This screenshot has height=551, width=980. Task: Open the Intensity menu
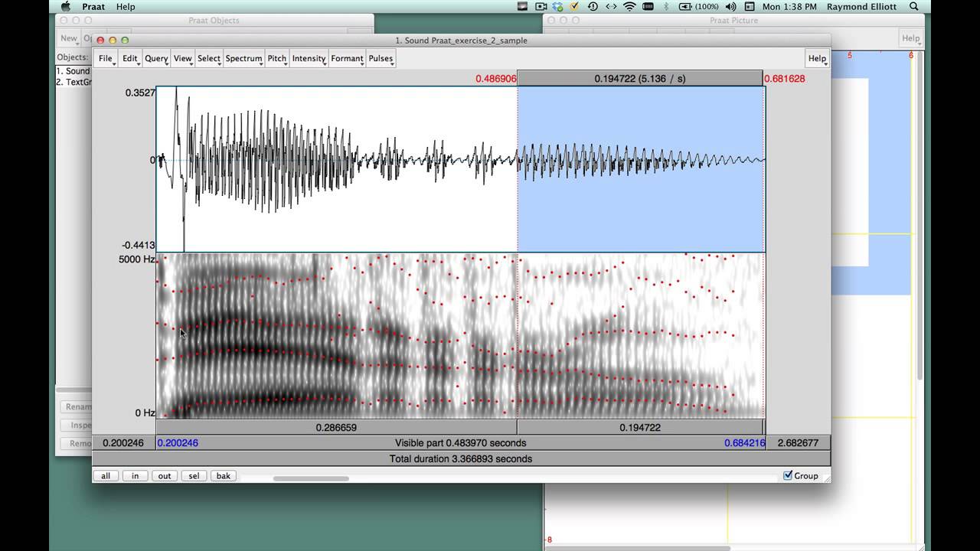point(309,58)
